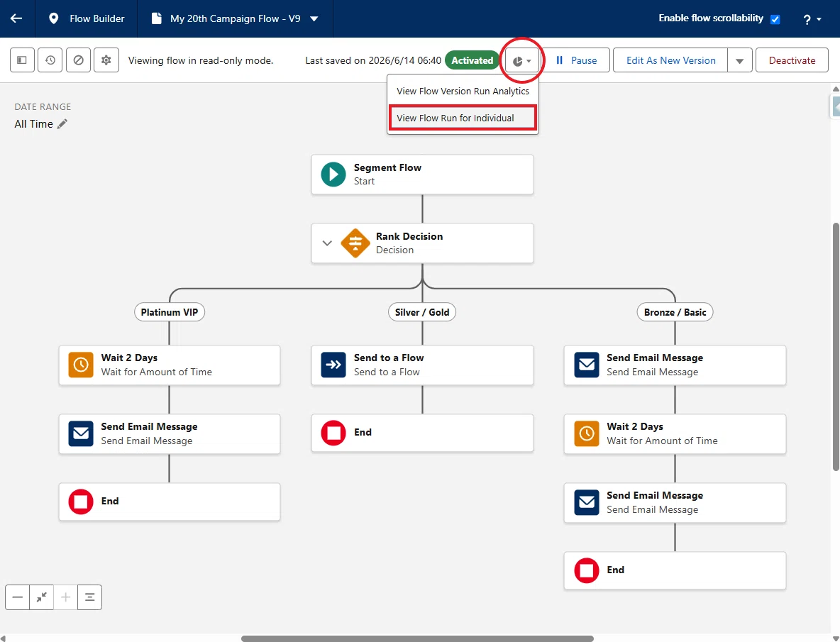Image resolution: width=840 pixels, height=642 pixels.
Task: Click the vertical scrollbar thumb
Action: [836, 347]
